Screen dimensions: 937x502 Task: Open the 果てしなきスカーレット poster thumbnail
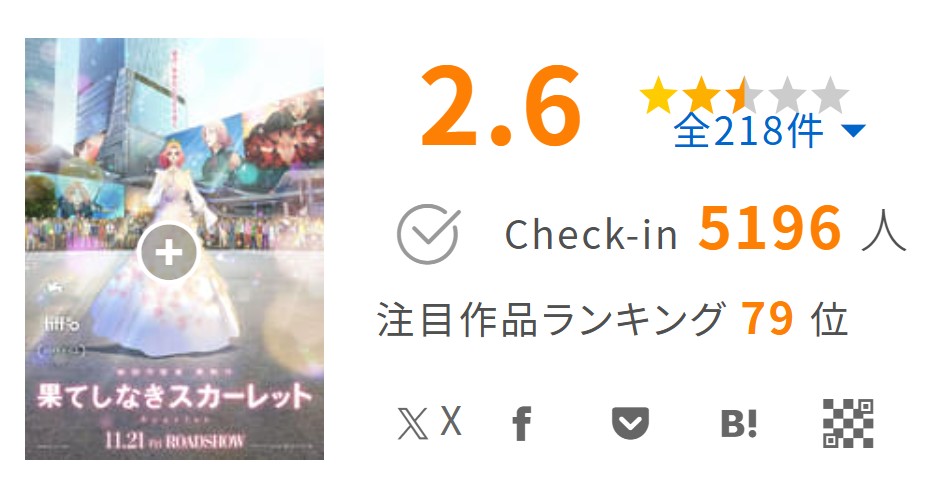[x=174, y=249]
